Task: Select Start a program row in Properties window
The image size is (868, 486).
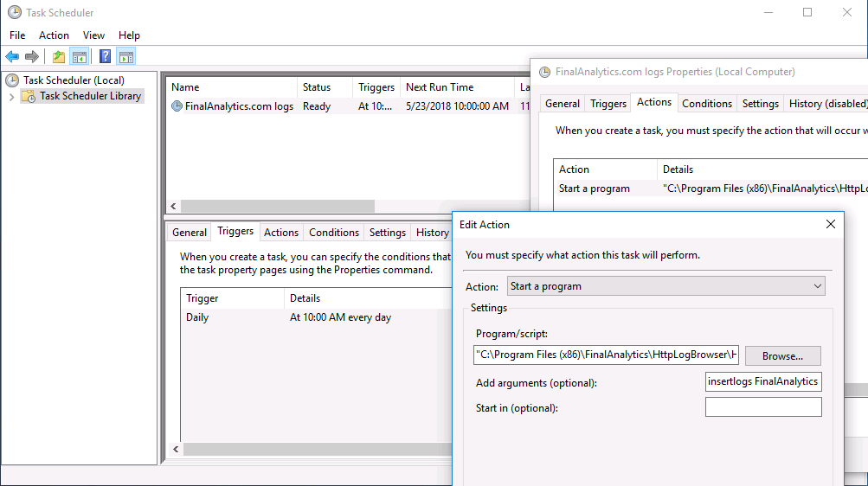Action: [x=710, y=189]
